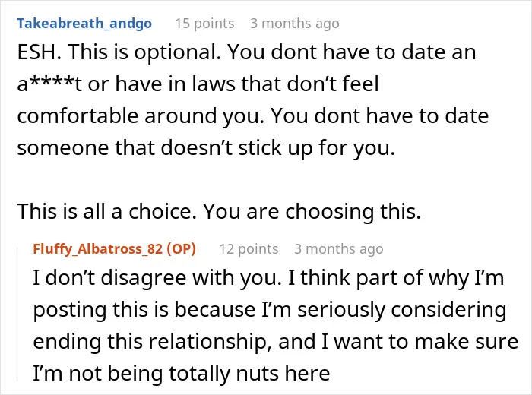Click phrase 'You are choosing this'
Viewport: 532px width, 395px height.
(x=312, y=211)
